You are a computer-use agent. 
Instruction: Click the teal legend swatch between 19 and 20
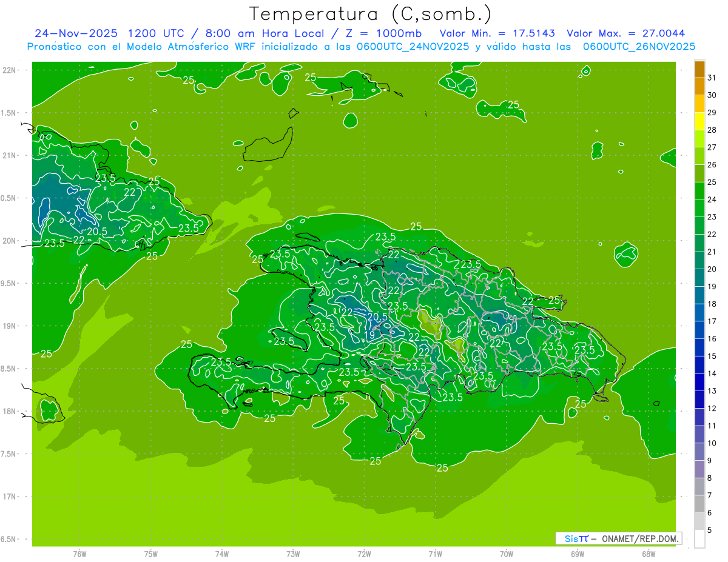699,278
